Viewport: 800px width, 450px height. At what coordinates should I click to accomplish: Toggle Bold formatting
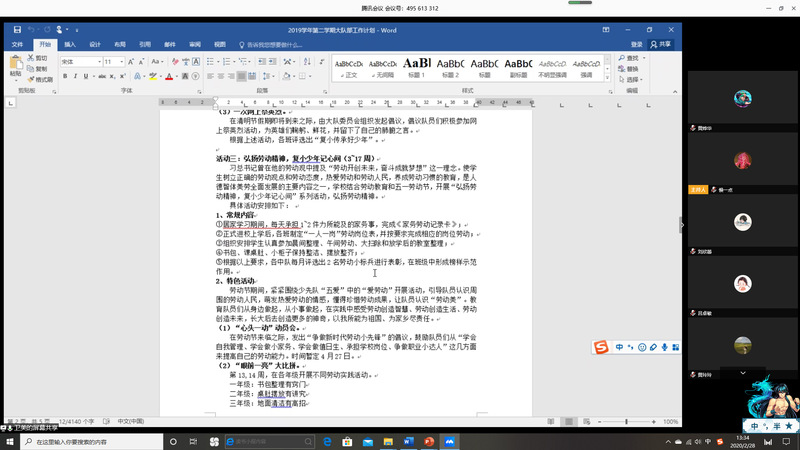point(65,76)
